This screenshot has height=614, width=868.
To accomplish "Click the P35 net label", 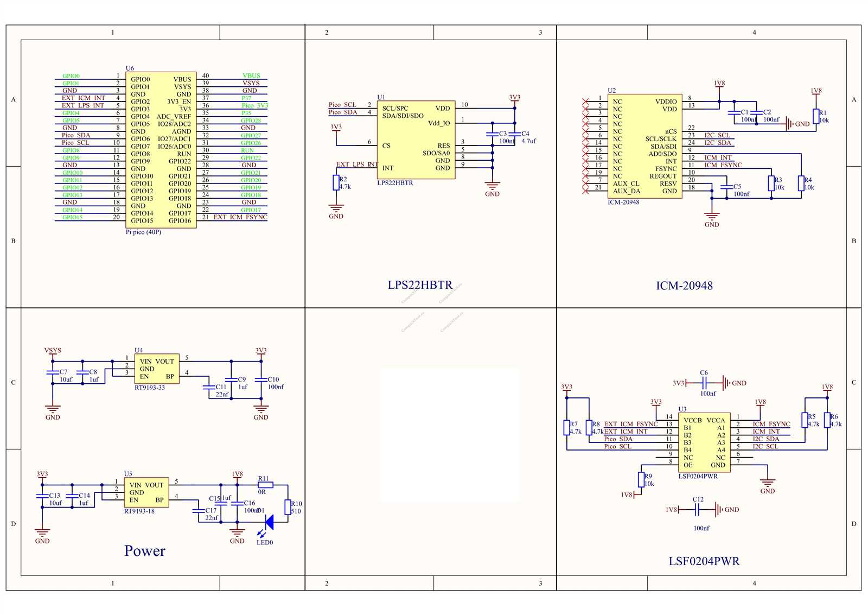I will [x=246, y=113].
